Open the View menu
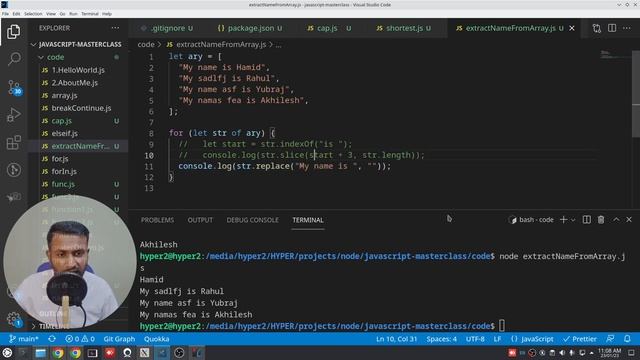Image resolution: width=640 pixels, height=360 pixels. pos(51,14)
